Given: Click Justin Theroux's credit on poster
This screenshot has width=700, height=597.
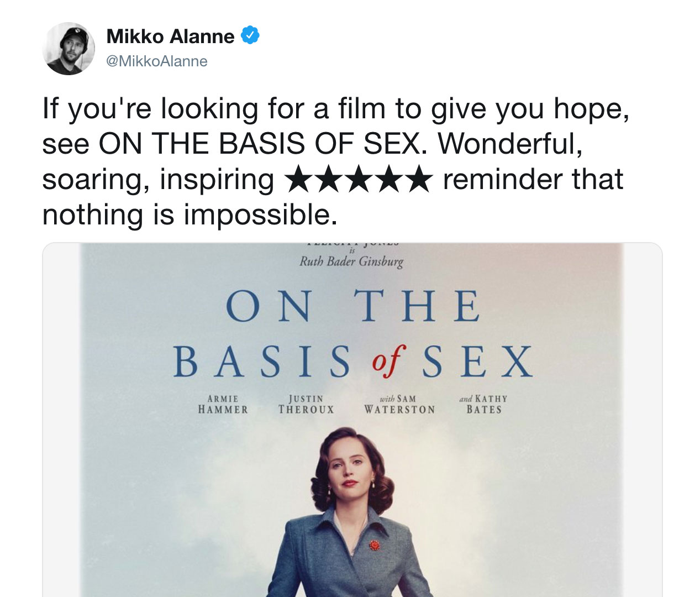Looking at the screenshot, I should pos(306,404).
